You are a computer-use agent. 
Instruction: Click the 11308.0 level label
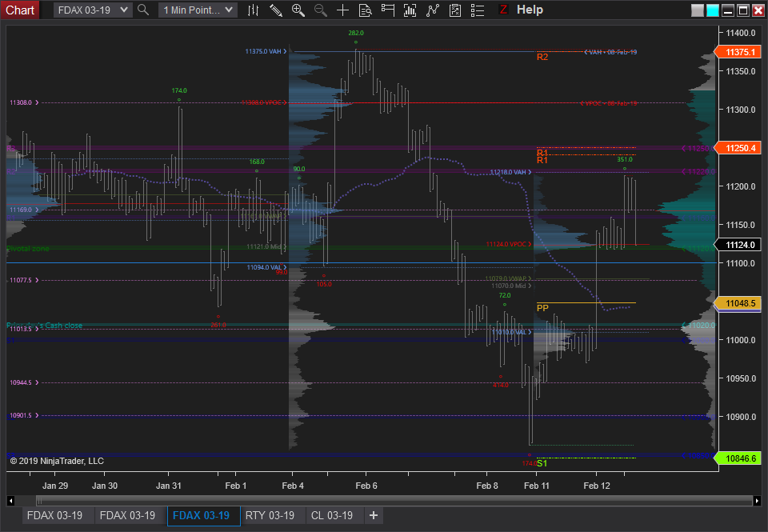(x=24, y=102)
